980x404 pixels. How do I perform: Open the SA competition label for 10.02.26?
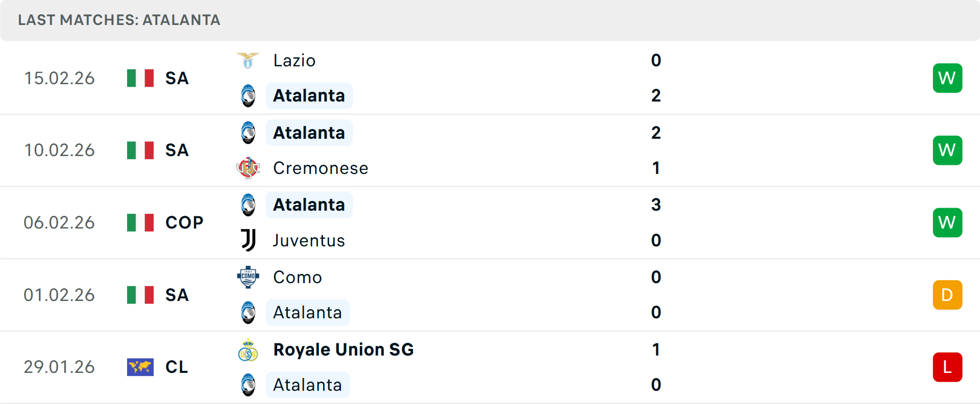pos(177,150)
